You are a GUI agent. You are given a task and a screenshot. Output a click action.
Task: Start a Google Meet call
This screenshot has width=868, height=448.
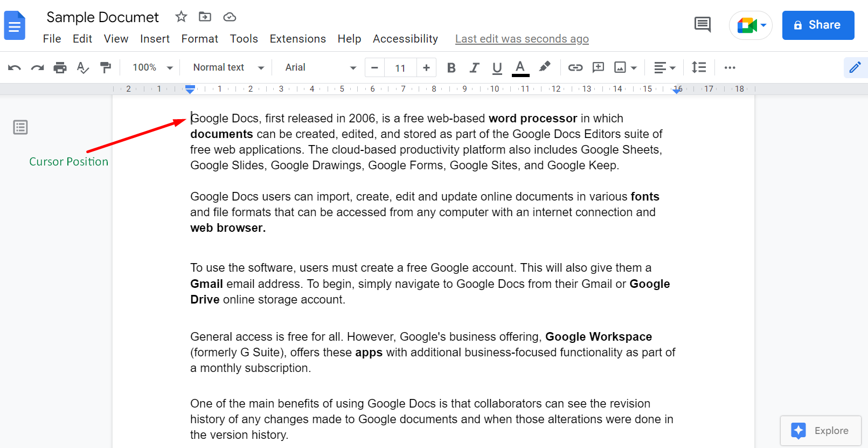coord(751,25)
